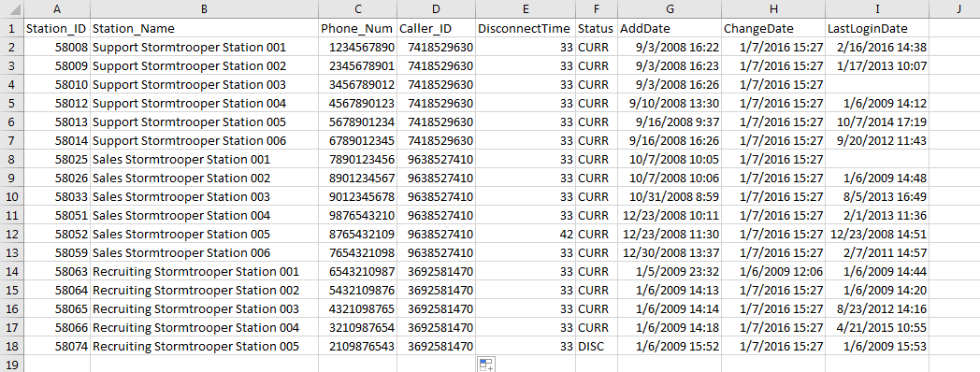Viewport: 980px width, 372px height.
Task: Click the DisconnectTime value 42
Action: (x=525, y=234)
